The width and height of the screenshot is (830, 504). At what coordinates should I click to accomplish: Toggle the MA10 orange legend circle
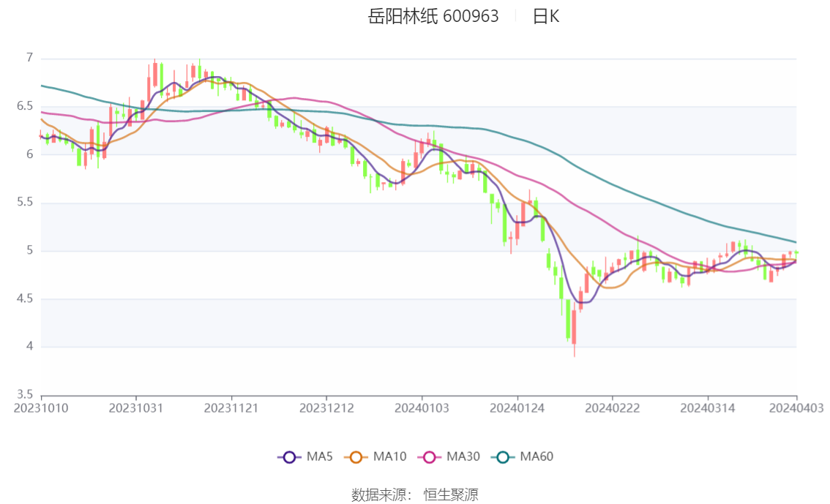pos(356,457)
